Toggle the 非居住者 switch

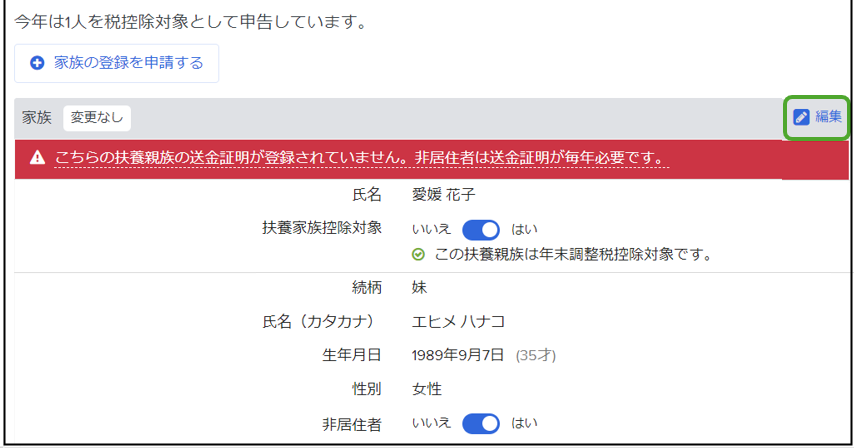(x=481, y=424)
